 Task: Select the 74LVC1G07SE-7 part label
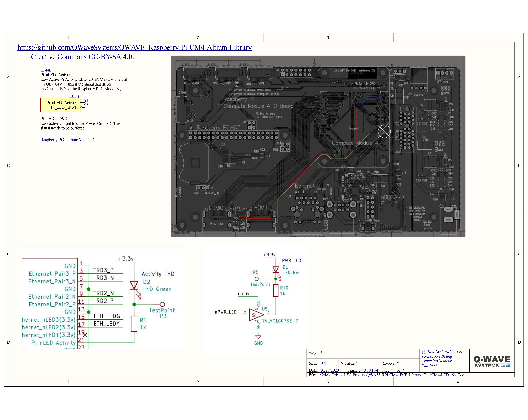pyautogui.click(x=280, y=321)
